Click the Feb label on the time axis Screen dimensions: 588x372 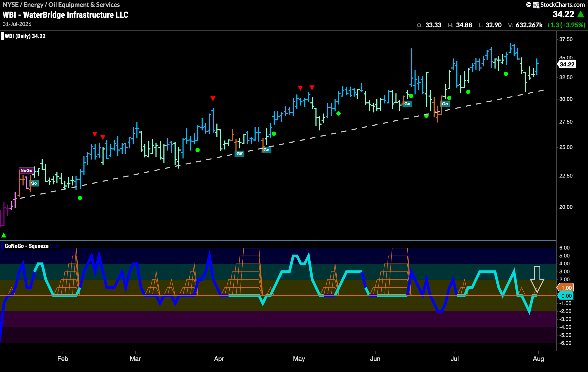pyautogui.click(x=63, y=359)
